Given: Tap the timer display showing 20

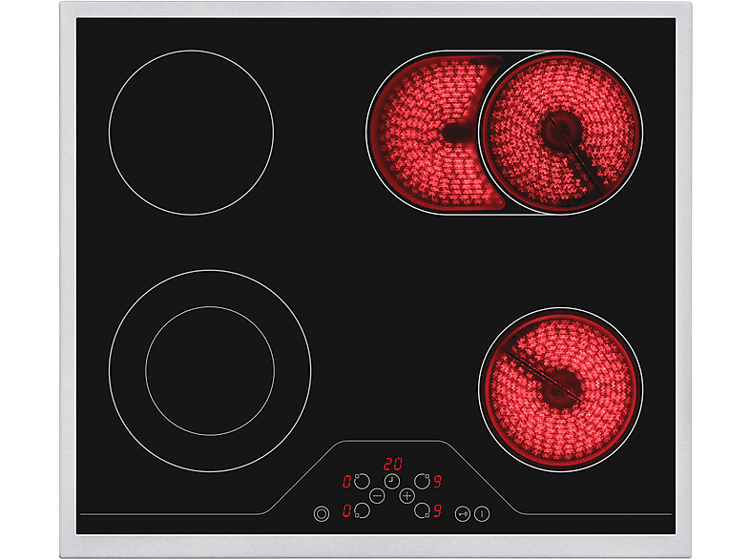Looking at the screenshot, I should tap(392, 465).
